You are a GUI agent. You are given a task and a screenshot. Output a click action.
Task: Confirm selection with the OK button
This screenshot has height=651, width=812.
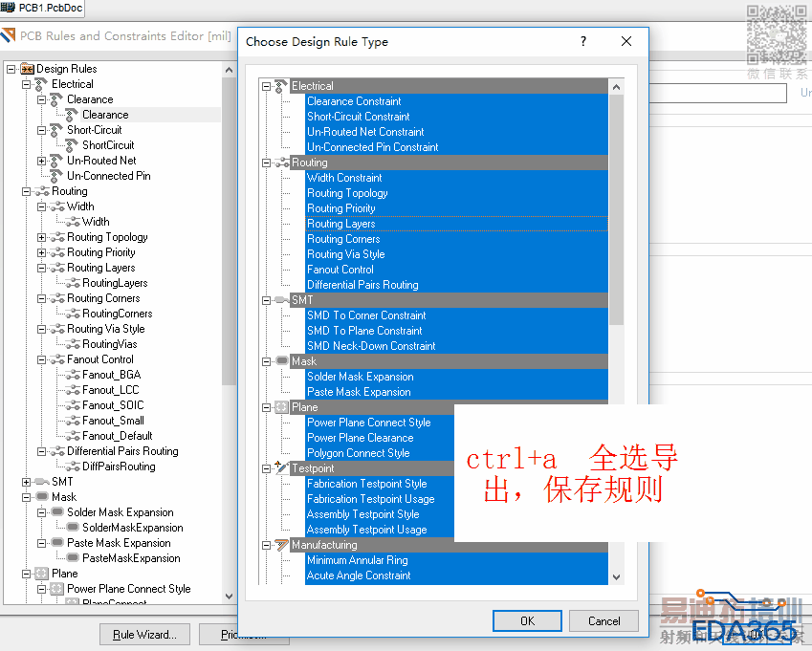pos(527,621)
